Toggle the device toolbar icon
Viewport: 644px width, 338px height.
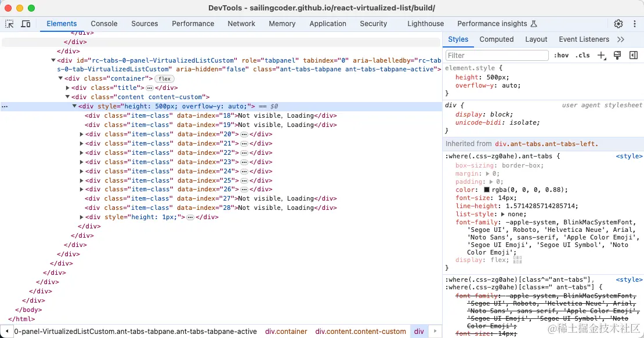[x=26, y=24]
